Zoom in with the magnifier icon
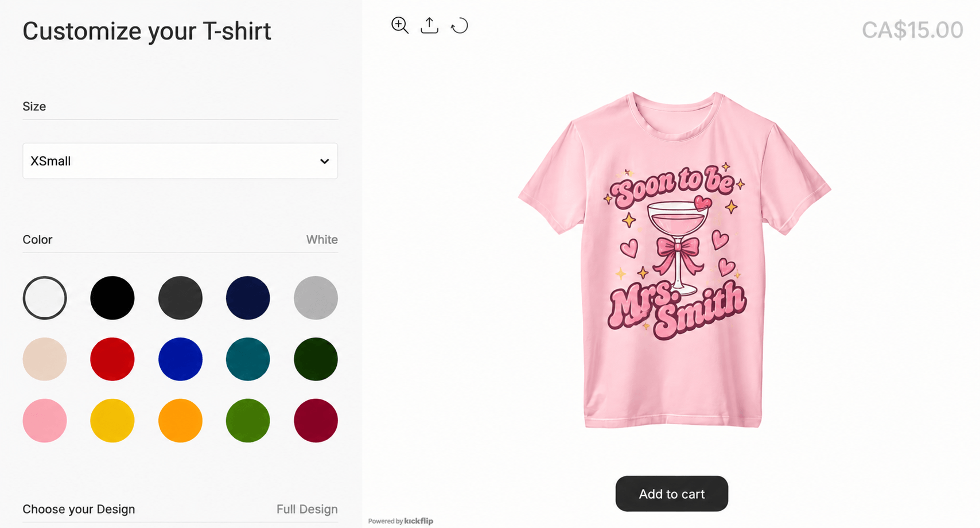This screenshot has width=980, height=528. click(400, 25)
